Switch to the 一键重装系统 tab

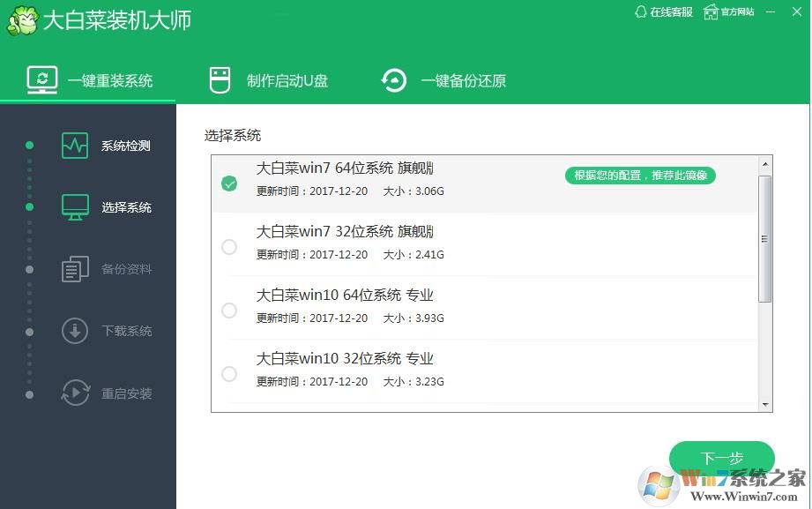90,81
